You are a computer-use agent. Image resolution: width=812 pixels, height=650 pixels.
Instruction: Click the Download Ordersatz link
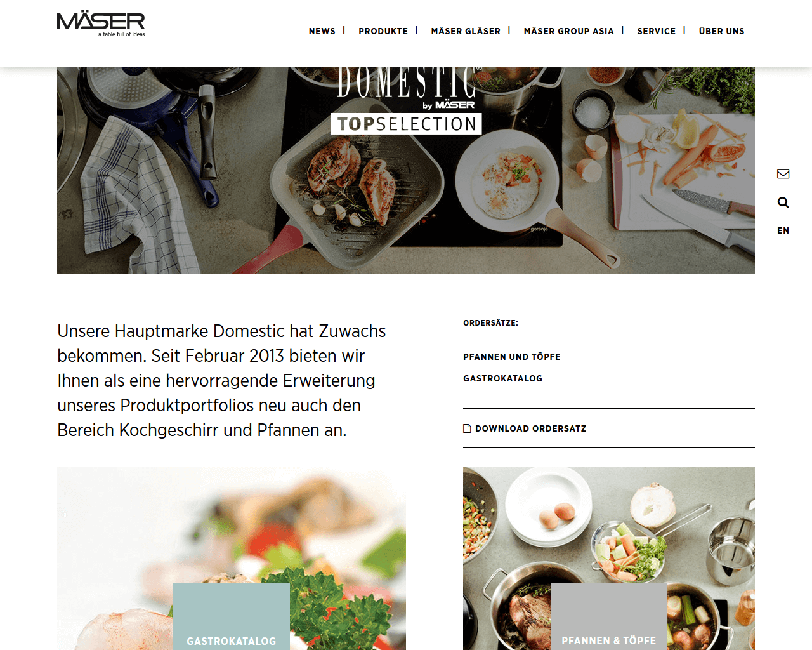point(531,428)
